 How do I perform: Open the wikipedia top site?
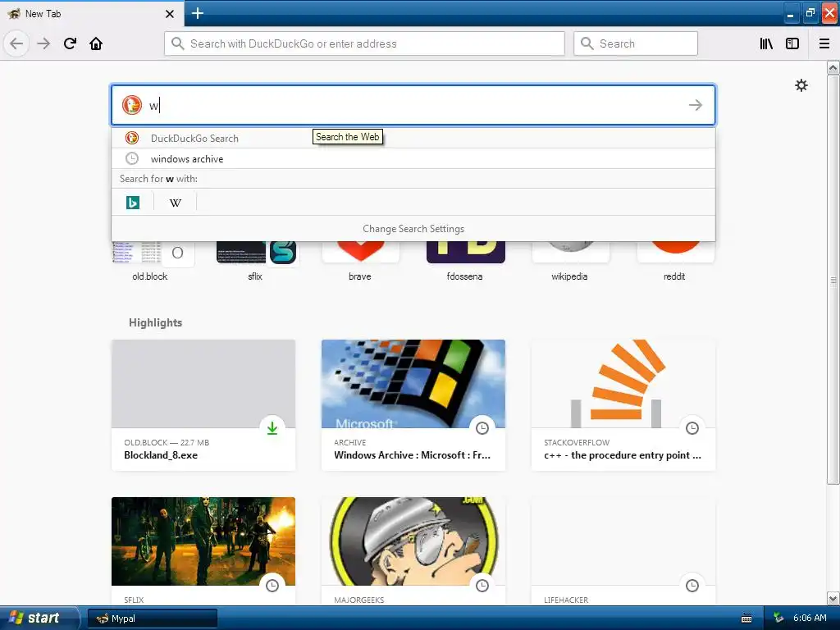[570, 260]
